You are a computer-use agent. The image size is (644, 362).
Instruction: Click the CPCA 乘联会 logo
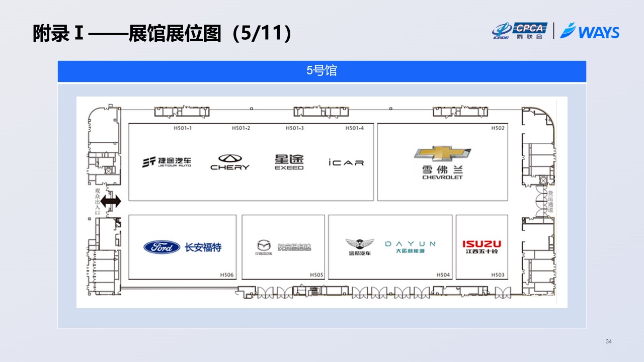[520, 31]
